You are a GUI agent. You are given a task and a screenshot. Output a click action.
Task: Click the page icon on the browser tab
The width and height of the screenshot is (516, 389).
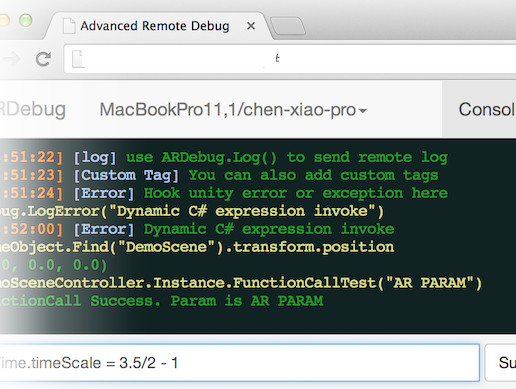69,26
